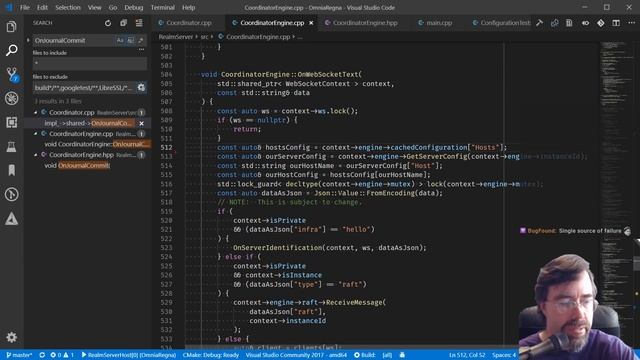Viewport: 640px width, 360px height.
Task: Toggle Match Case in search box
Action: coord(120,40)
